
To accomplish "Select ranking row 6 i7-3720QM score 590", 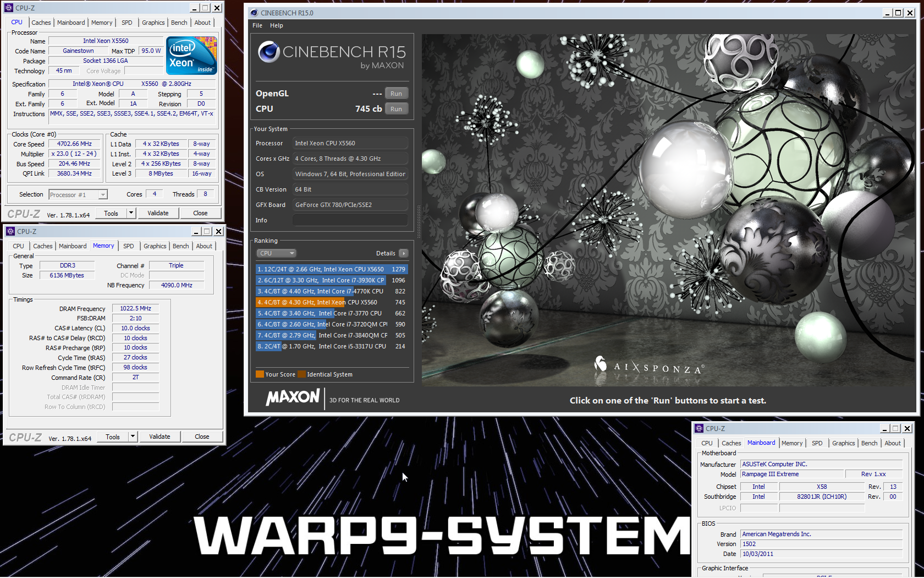I will (x=332, y=324).
